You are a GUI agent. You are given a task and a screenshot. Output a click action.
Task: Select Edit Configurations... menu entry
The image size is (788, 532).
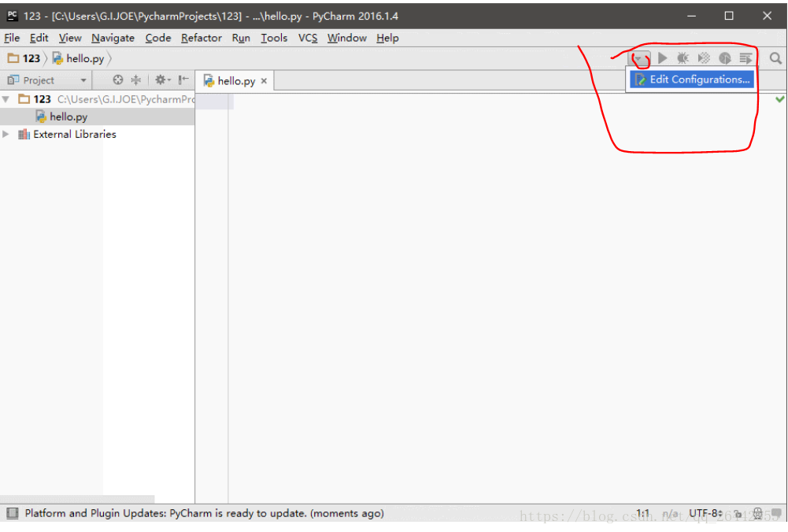(x=691, y=79)
